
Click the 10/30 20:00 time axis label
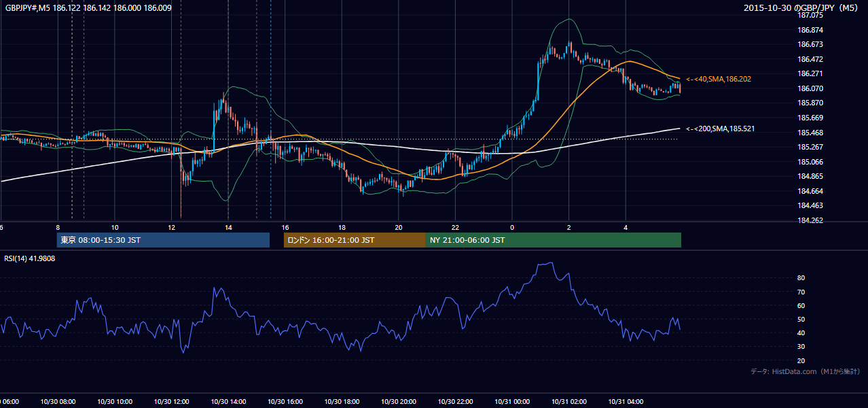pyautogui.click(x=399, y=402)
